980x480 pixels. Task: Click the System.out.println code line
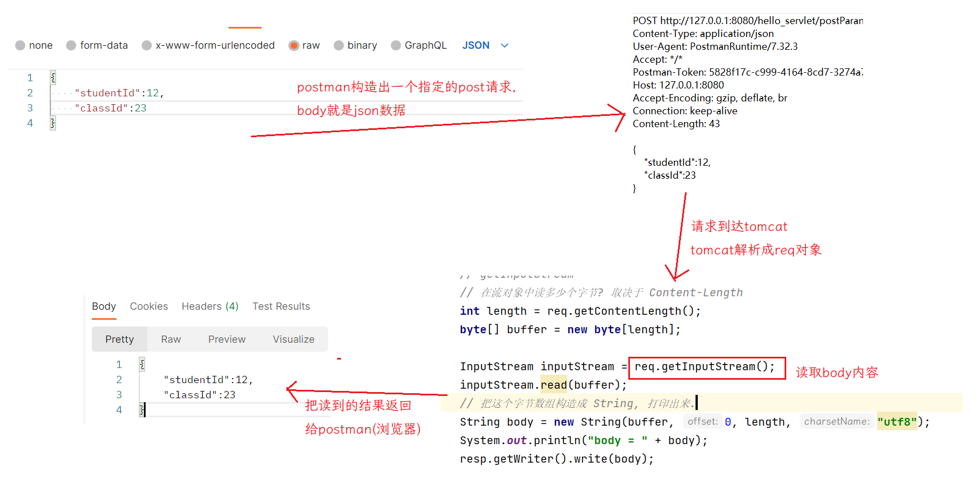(584, 441)
